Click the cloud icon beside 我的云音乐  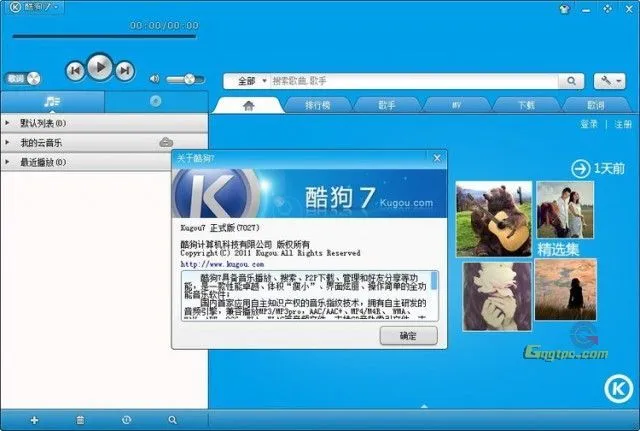pos(166,143)
